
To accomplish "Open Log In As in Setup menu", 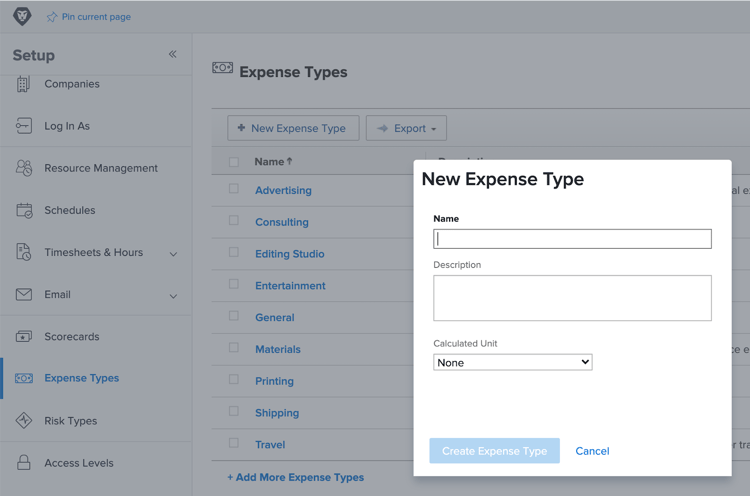I will (x=67, y=126).
